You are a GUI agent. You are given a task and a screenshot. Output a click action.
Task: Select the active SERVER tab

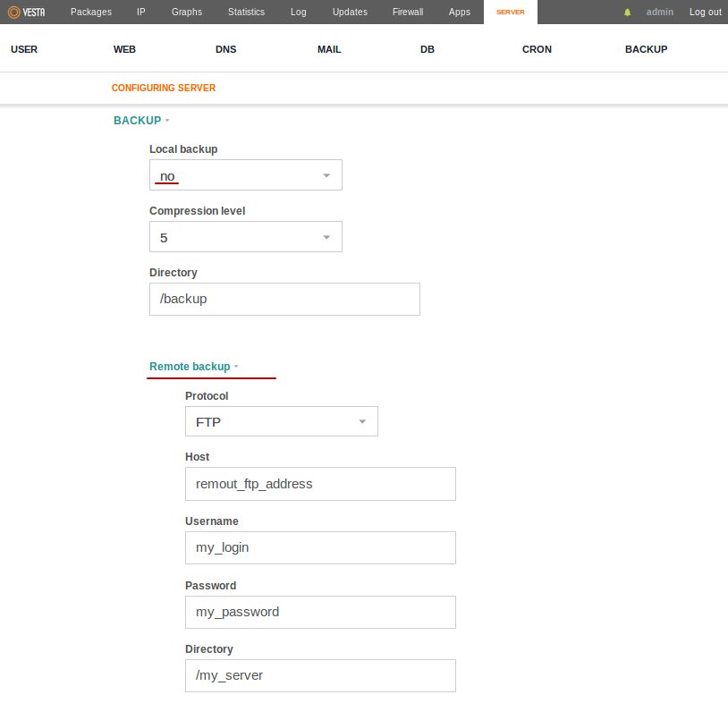511,12
